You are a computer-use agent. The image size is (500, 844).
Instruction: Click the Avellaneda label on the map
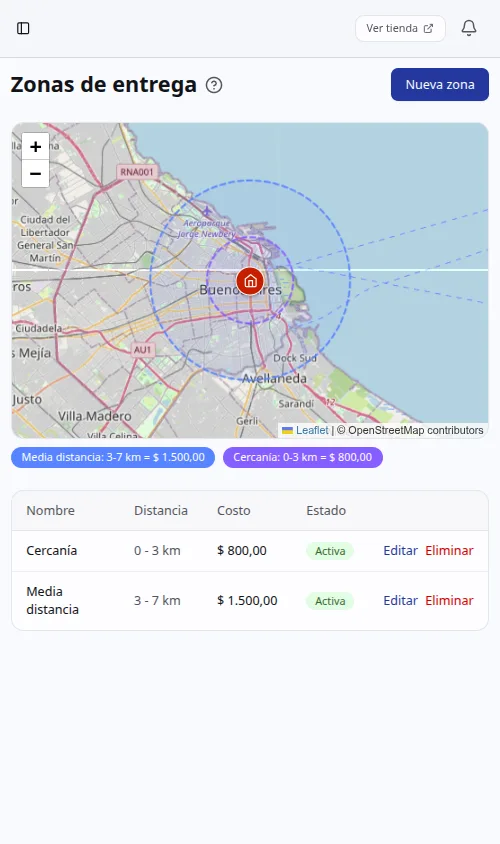274,378
